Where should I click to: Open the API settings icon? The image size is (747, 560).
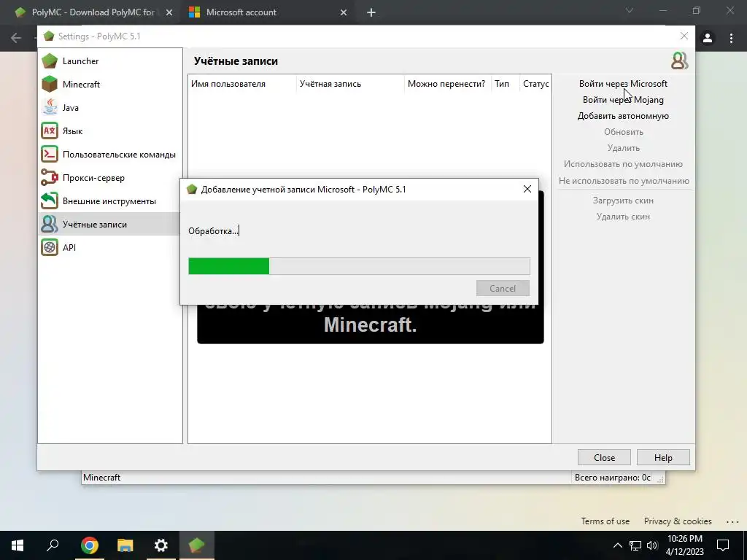click(50, 248)
